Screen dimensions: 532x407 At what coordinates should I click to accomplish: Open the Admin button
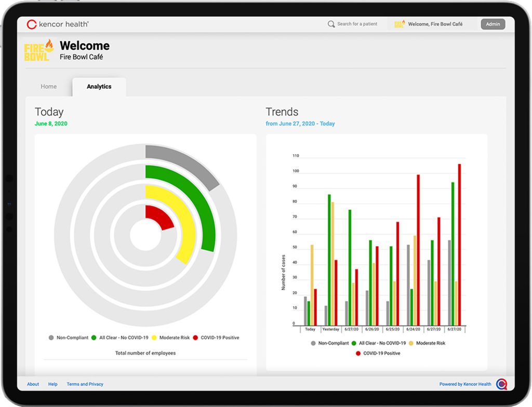click(x=493, y=24)
